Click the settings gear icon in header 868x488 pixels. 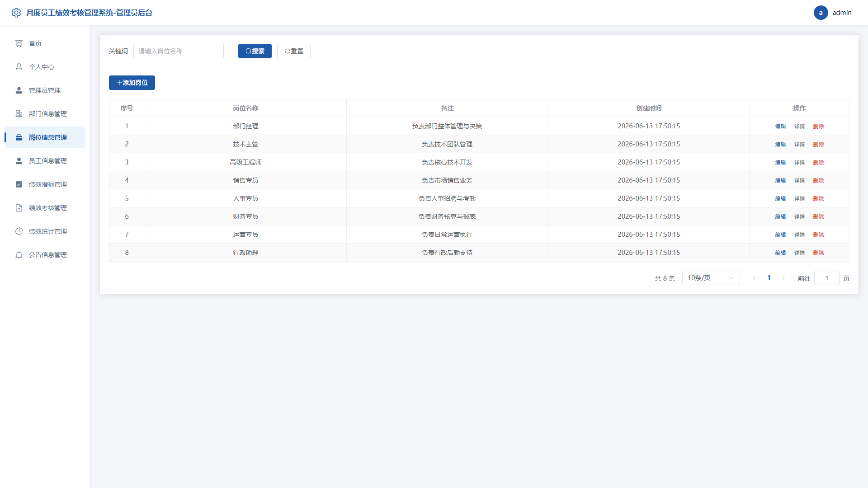coord(16,13)
